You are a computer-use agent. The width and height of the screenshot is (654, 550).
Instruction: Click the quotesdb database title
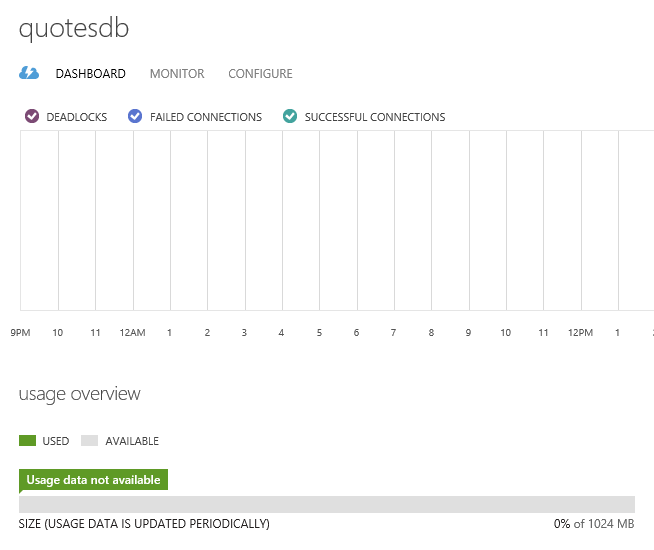click(74, 29)
